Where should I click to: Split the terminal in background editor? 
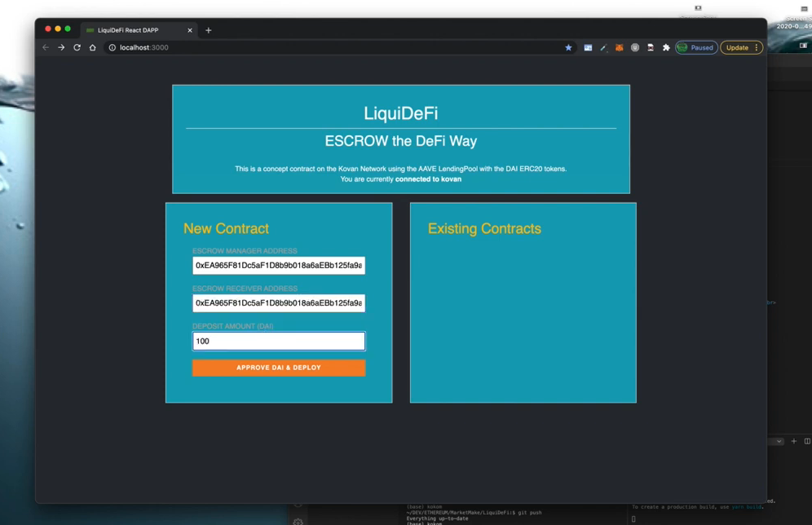807,441
